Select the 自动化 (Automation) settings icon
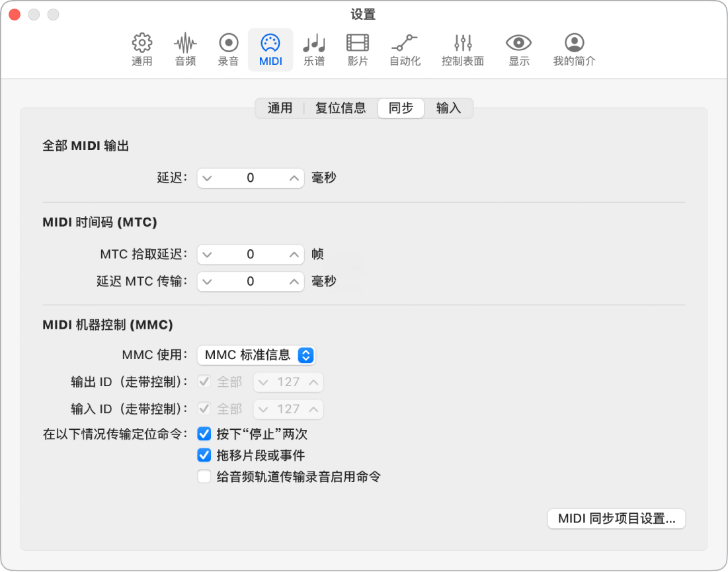Image resolution: width=728 pixels, height=572 pixels. click(x=405, y=50)
